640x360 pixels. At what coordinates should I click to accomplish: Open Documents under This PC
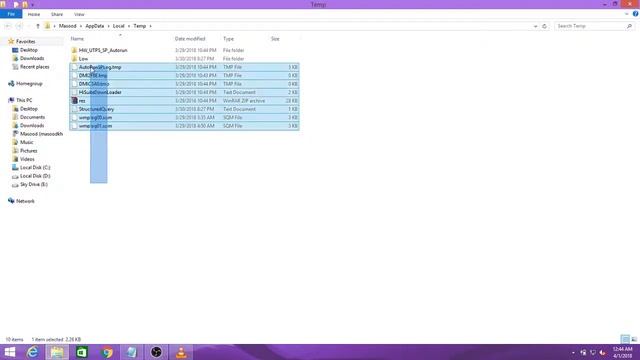click(x=32, y=117)
